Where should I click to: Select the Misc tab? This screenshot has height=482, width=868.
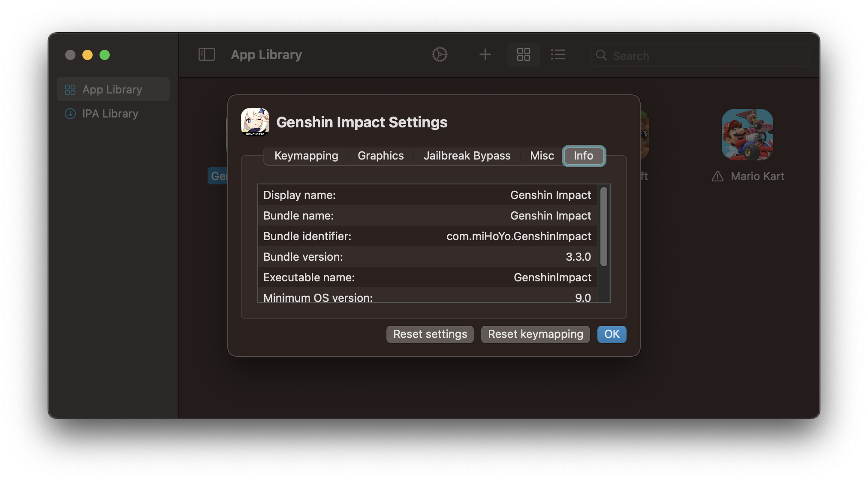tap(542, 156)
